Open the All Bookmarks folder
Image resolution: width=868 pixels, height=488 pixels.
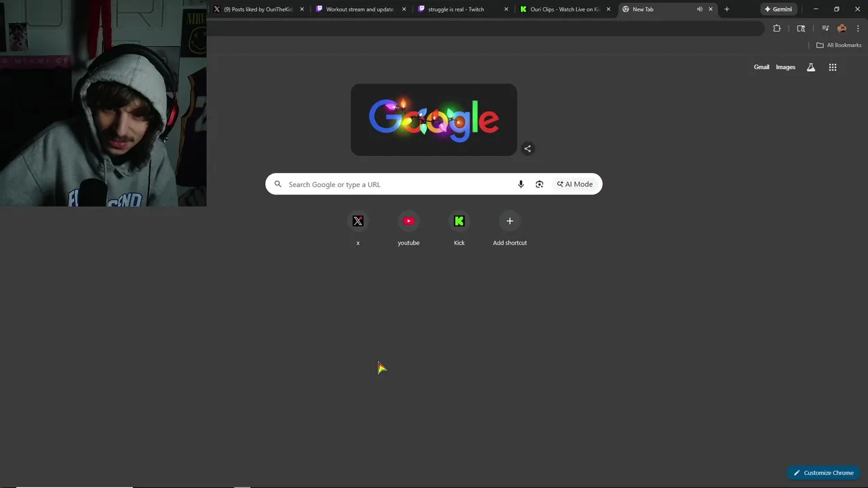point(838,45)
